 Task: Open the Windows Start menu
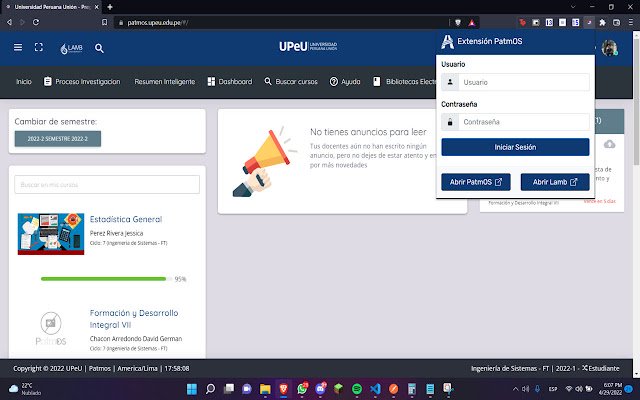coord(192,389)
